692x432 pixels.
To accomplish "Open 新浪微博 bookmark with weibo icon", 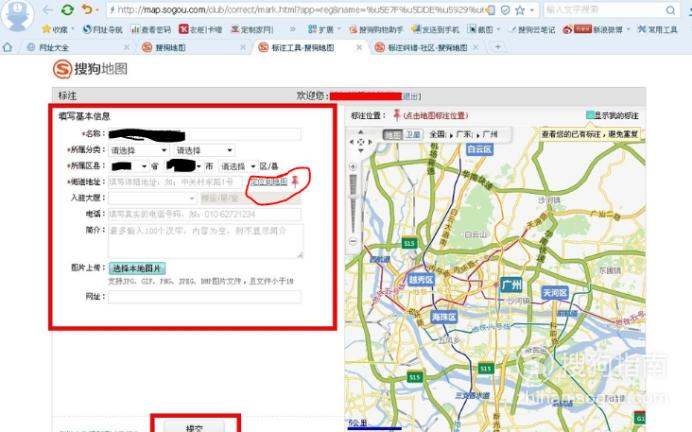I will pyautogui.click(x=593, y=30).
